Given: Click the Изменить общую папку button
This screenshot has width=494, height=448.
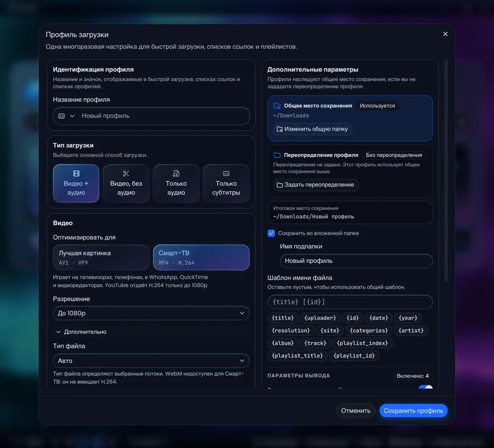Looking at the screenshot, I should [x=313, y=129].
